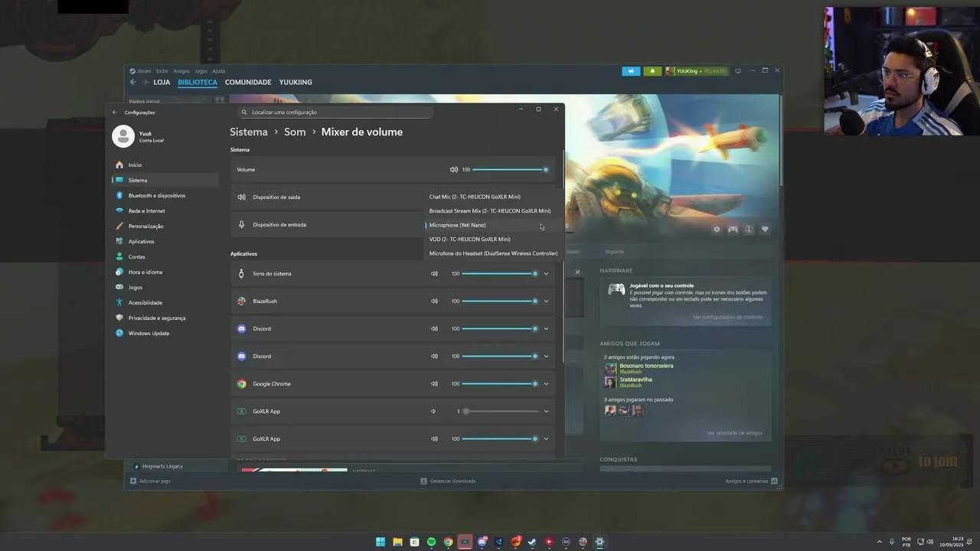Open Dispositivo de saída dropdown row
Viewport: 980px width, 551px height.
coord(393,197)
